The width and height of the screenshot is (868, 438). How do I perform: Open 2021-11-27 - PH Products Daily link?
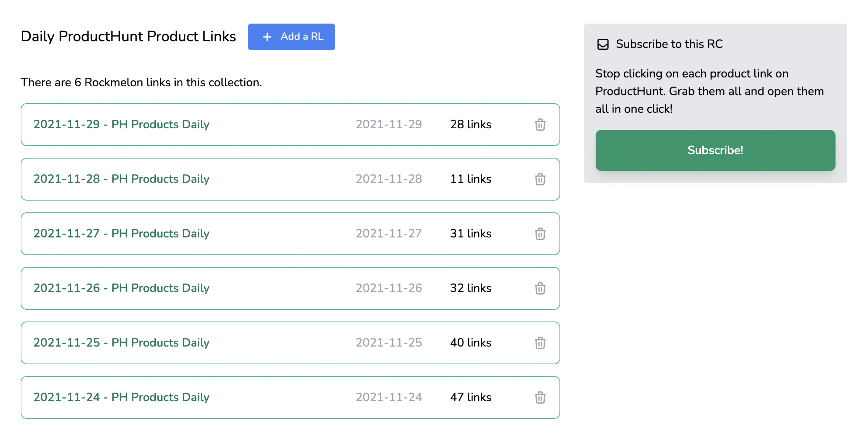(x=121, y=234)
